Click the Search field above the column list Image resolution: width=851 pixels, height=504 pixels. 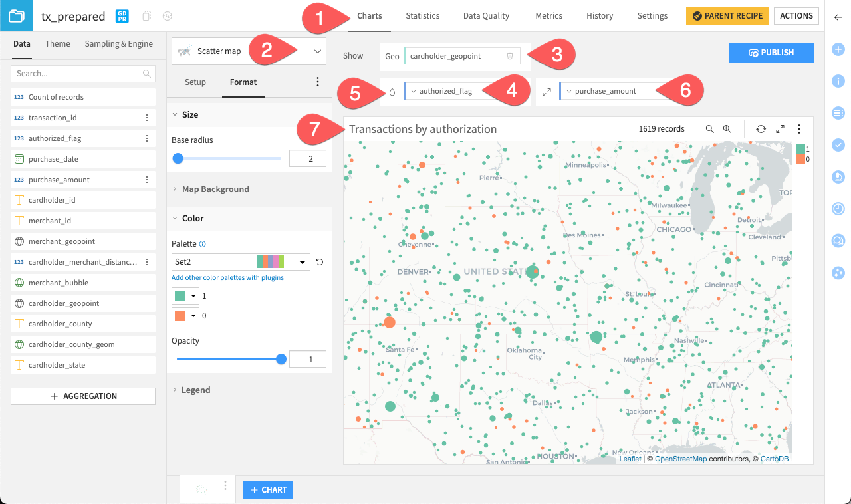pyautogui.click(x=82, y=73)
